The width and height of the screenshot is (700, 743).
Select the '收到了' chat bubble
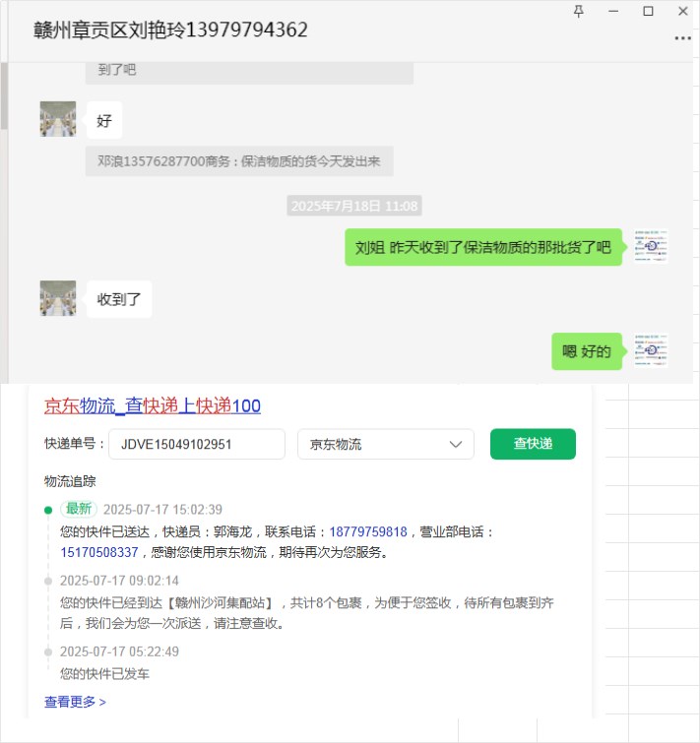pos(119,299)
